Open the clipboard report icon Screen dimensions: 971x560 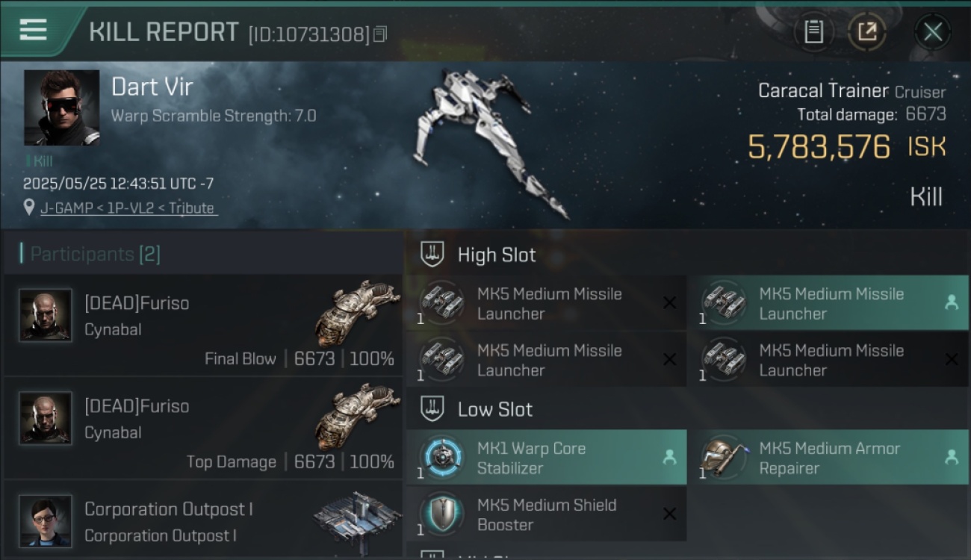click(x=813, y=32)
